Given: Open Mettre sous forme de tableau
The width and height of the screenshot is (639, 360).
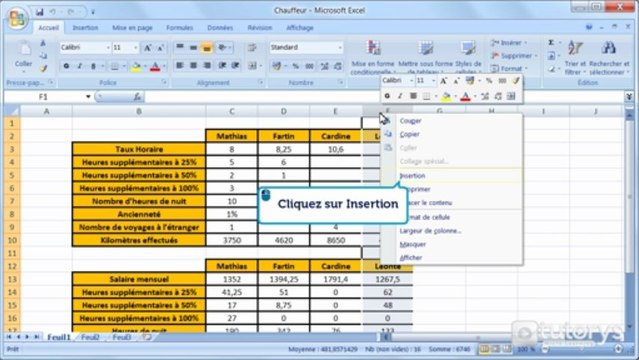Looking at the screenshot, I should (x=425, y=57).
